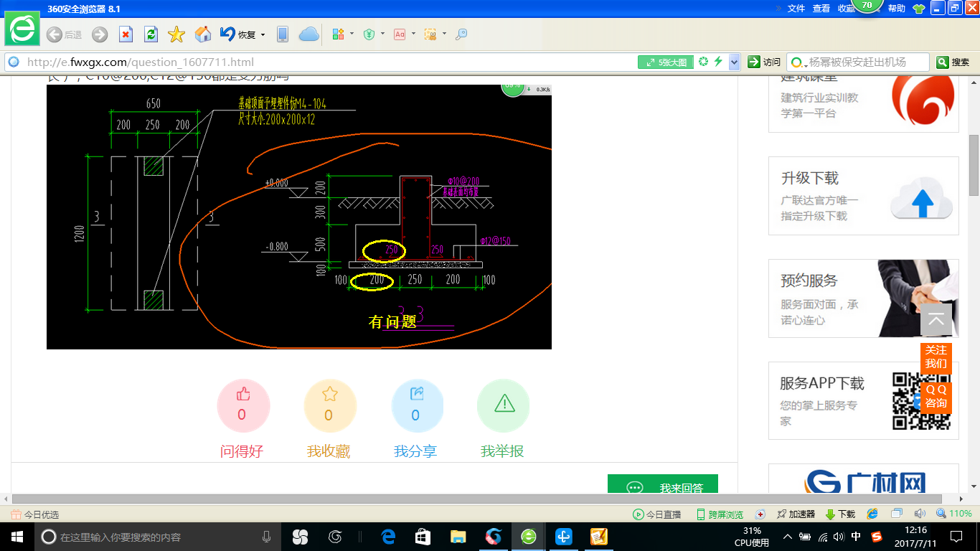Open the dropdown arrow beside 恢复
Screen dimensions: 980x551
[263, 34]
